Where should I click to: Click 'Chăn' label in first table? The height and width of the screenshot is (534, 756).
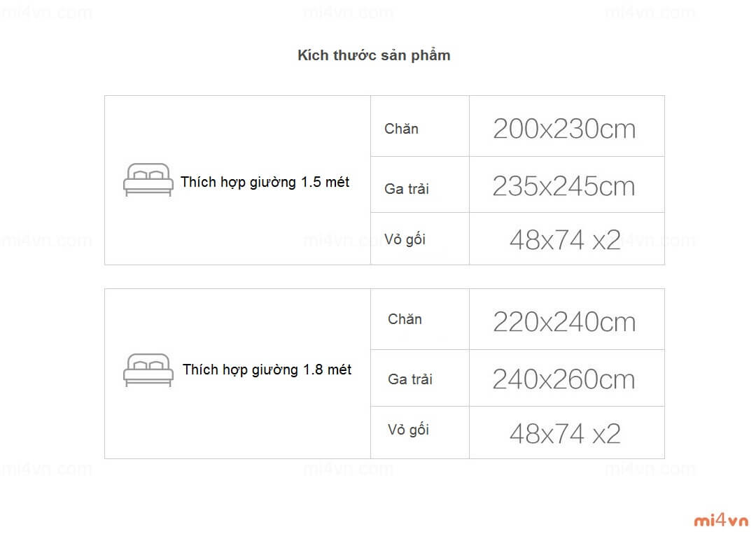click(x=401, y=129)
